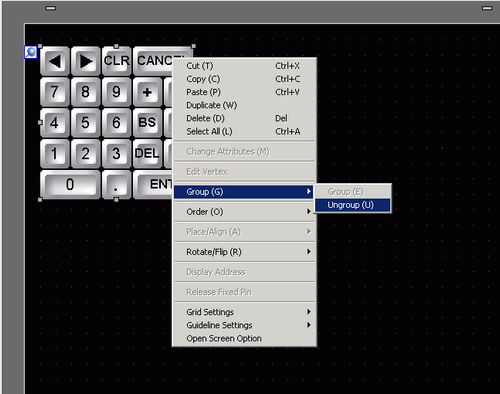The image size is (500, 394).
Task: Open the Group (G) submenu
Action: (x=244, y=192)
